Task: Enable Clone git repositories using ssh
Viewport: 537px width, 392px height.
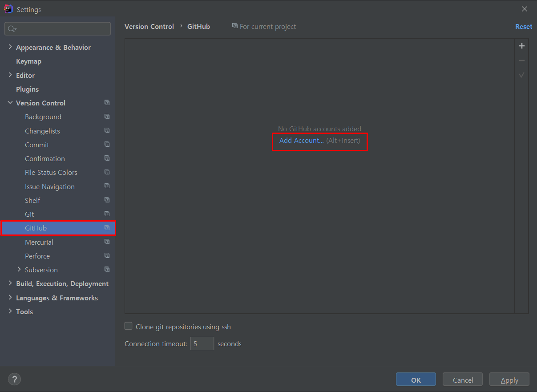Action: 129,326
